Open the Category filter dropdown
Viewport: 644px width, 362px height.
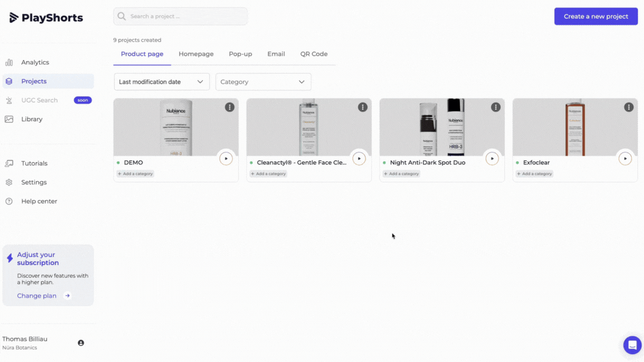coord(263,82)
